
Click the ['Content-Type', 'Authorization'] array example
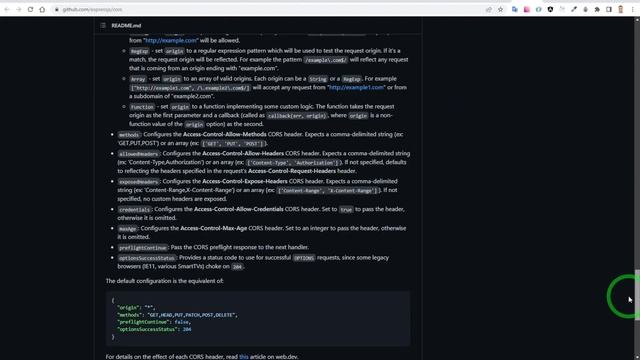coord(293,163)
